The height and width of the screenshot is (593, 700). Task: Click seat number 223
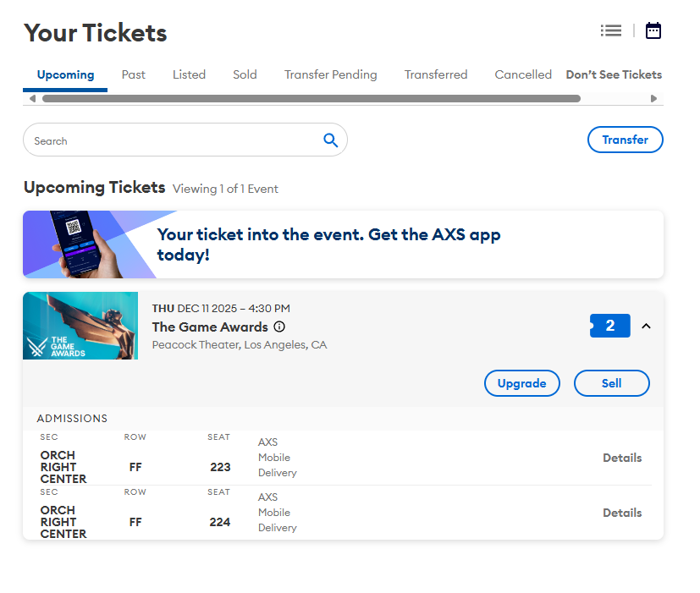click(220, 467)
